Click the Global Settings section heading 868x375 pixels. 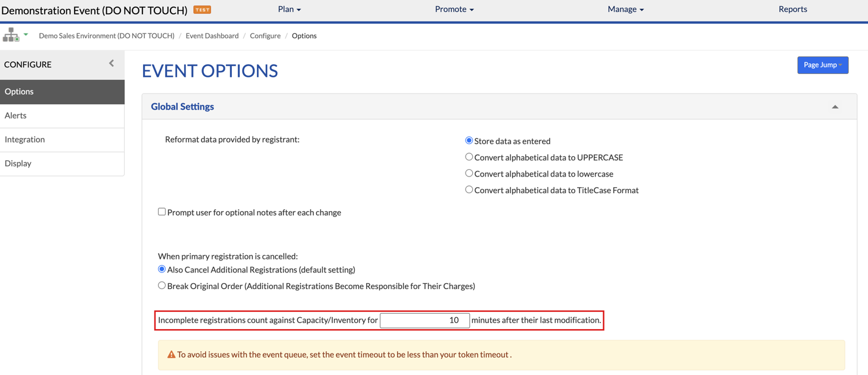182,107
